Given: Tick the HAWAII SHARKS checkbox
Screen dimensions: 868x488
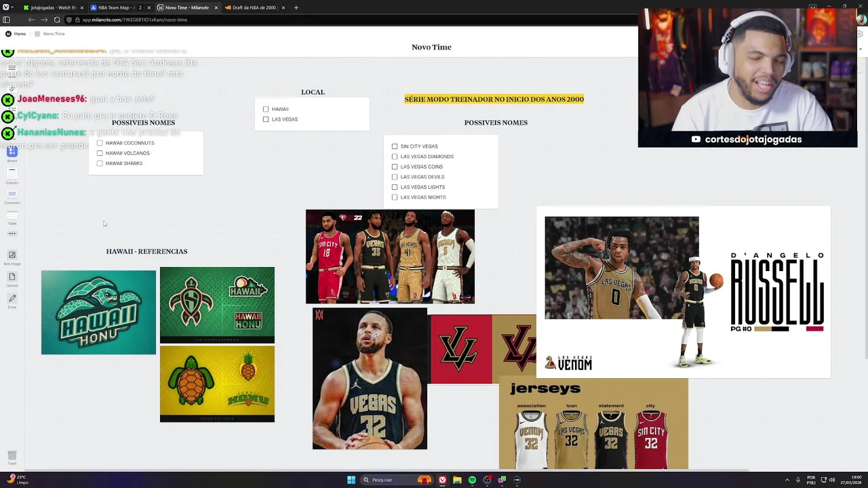Looking at the screenshot, I should [x=100, y=163].
